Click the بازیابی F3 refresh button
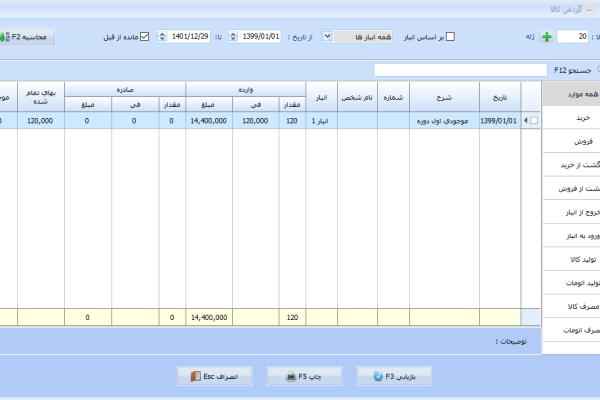 394,376
